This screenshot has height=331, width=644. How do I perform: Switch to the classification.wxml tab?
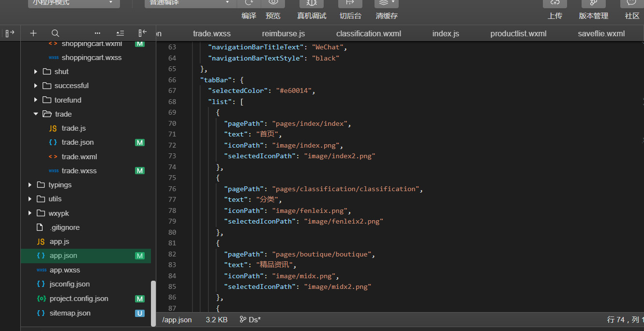(x=369, y=34)
